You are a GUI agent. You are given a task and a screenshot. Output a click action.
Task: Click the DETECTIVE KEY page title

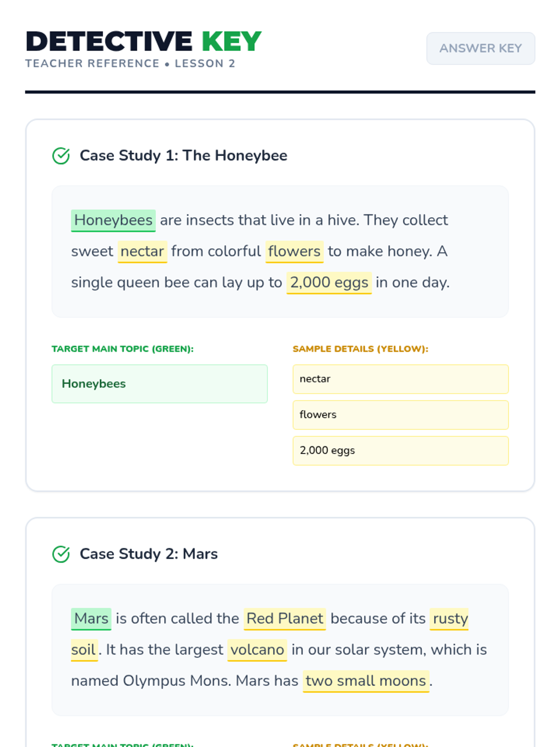tap(143, 41)
